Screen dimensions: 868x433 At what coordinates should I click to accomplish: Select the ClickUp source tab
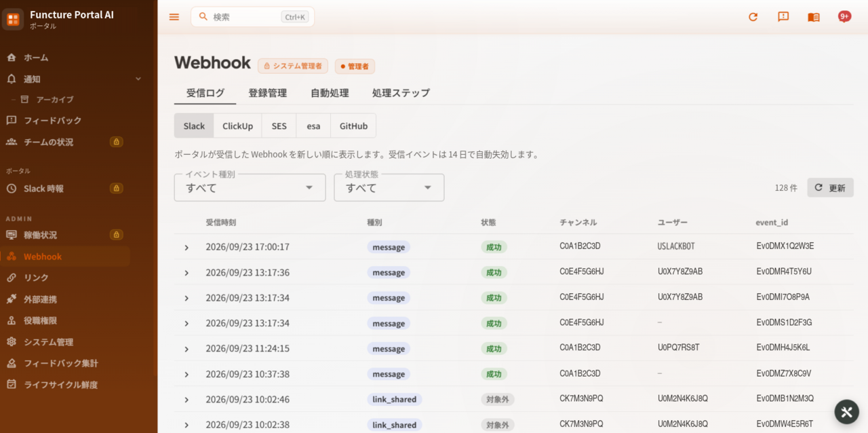[237, 126]
